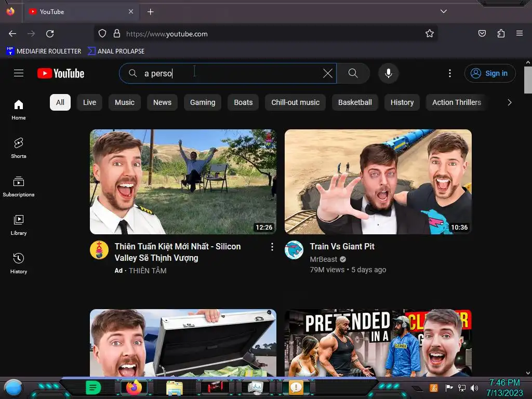Screen dimensions: 532x399
Task: Click the page scrollbar up arrow
Action: [528, 63]
